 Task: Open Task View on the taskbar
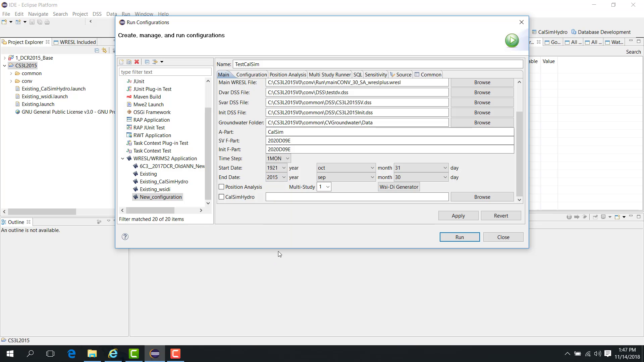(x=50, y=354)
